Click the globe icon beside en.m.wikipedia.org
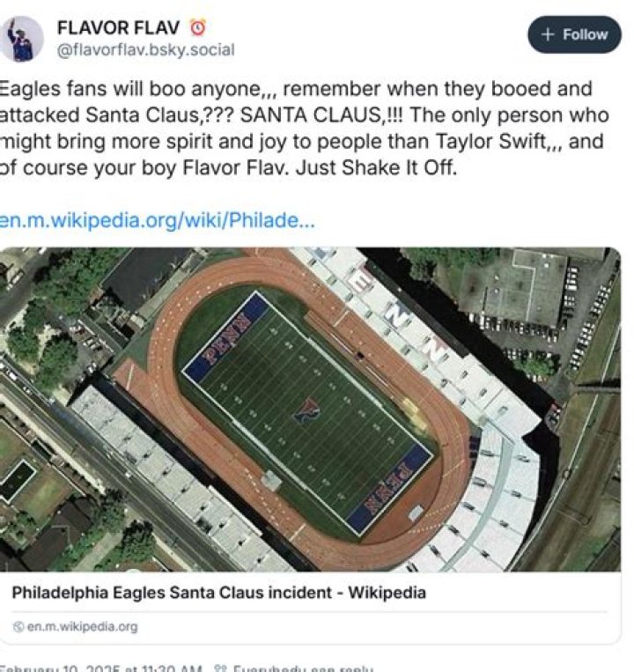634x672 pixels. 18,627
